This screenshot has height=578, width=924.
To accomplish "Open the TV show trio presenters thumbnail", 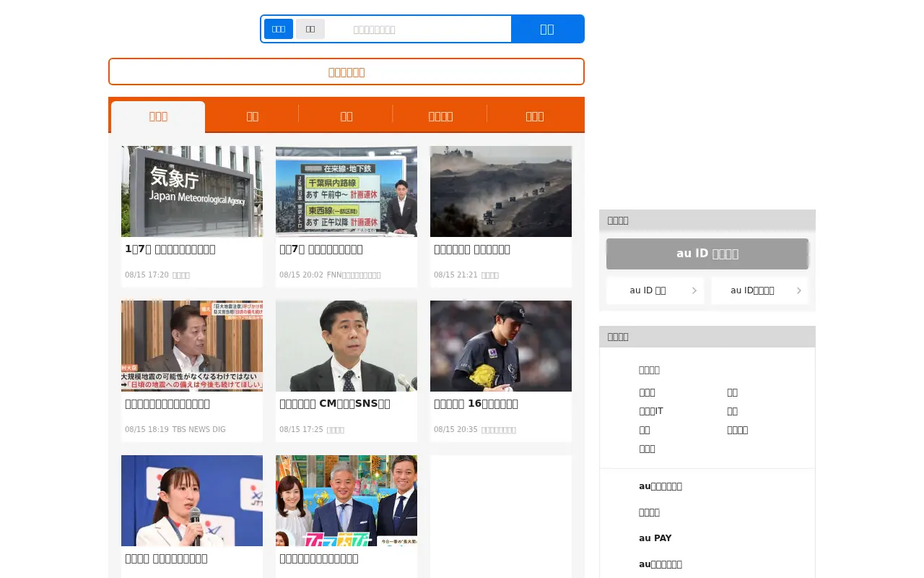I will [x=346, y=501].
